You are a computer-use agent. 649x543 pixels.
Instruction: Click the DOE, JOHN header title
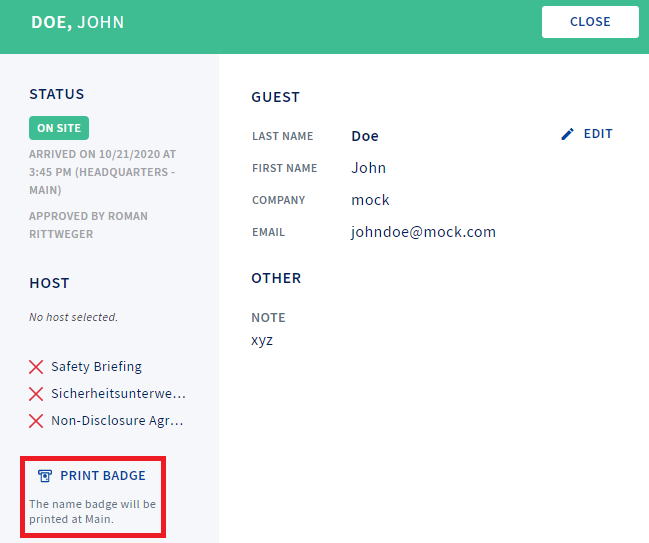point(78,22)
